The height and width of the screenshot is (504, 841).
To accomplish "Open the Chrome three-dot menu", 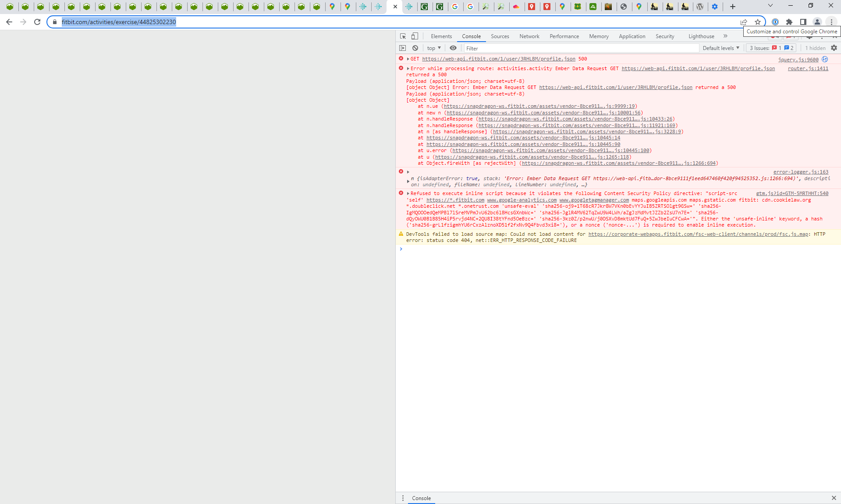I will click(831, 22).
